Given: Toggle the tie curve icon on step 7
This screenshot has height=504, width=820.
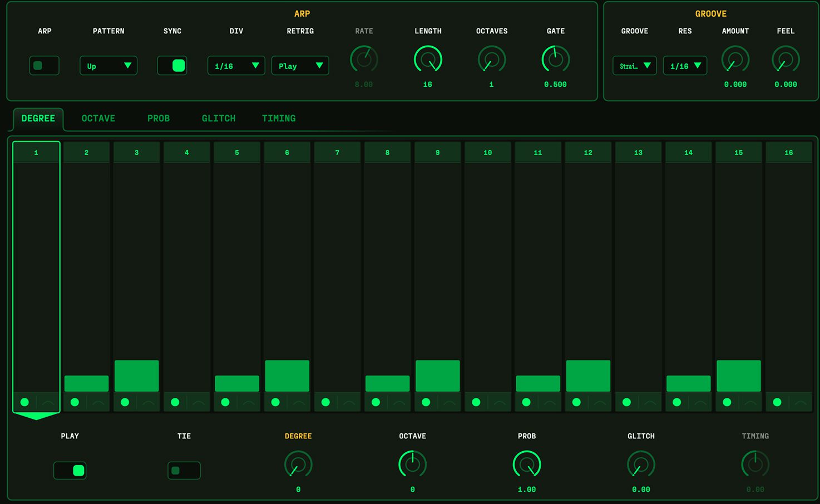Looking at the screenshot, I should [x=349, y=402].
